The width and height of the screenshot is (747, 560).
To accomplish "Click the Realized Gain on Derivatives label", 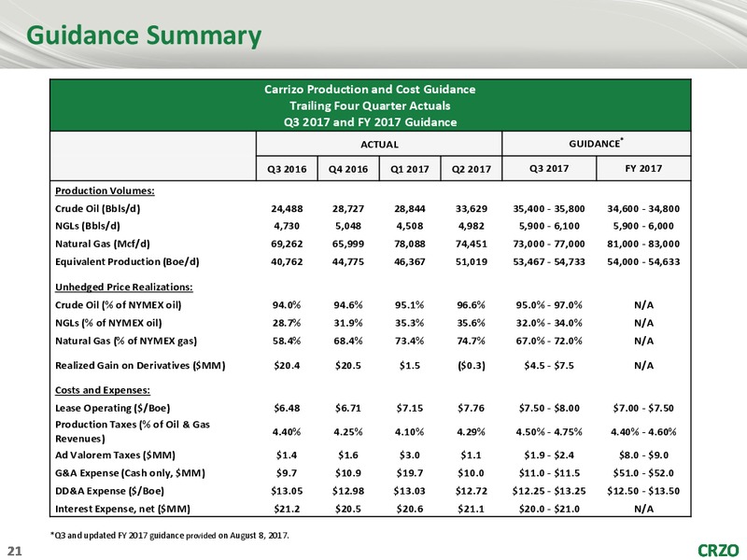I will click(140, 366).
